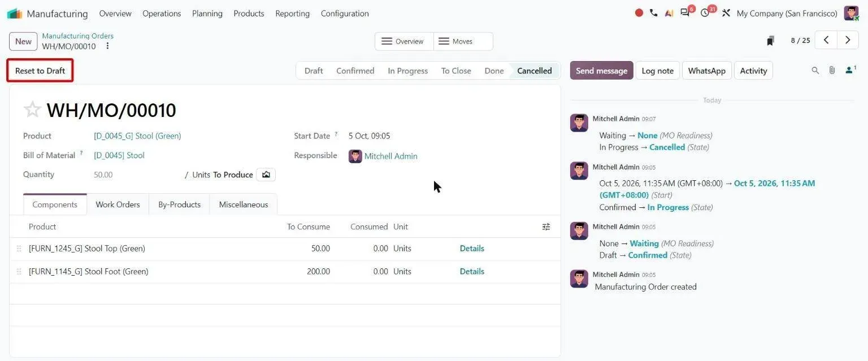Open the user avatar menu
Screen dimensions: 868x361
point(851,13)
